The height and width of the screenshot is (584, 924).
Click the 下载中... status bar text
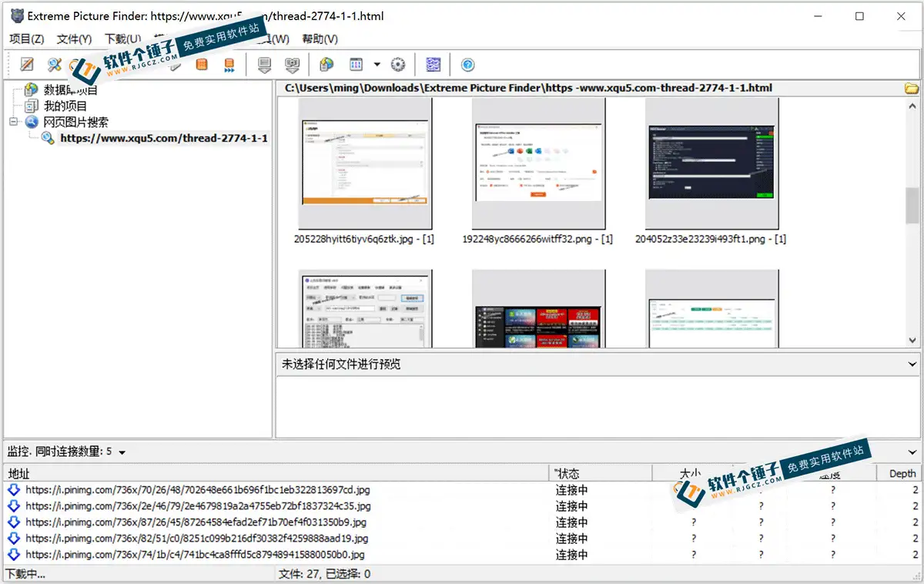(25, 574)
